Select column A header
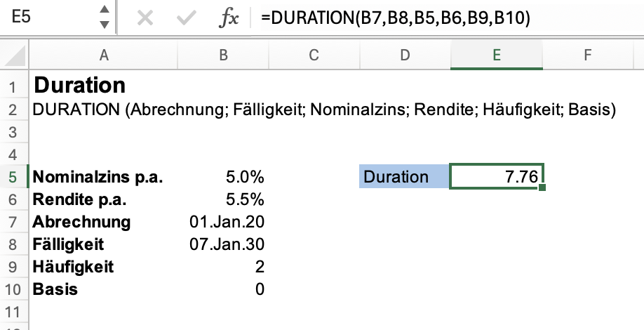This screenshot has width=644, height=330. tap(104, 55)
